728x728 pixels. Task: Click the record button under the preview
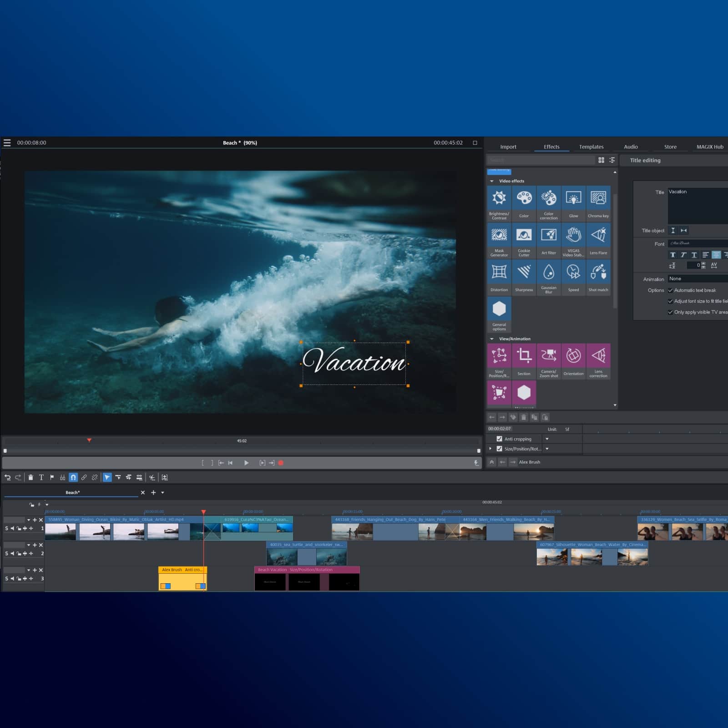pos(281,463)
